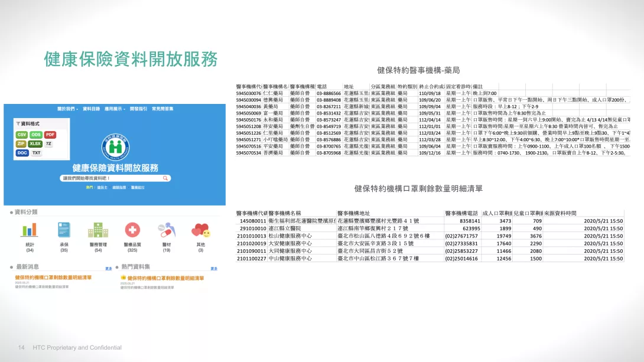The width and height of the screenshot is (644, 362).
Task: Select the 醫務管理 hospital building icon
Action: click(97, 230)
